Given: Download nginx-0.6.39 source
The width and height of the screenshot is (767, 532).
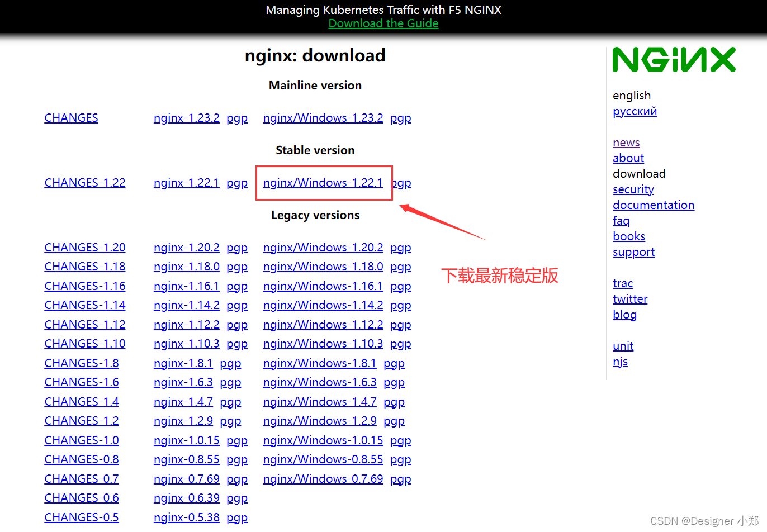Looking at the screenshot, I should click(187, 498).
